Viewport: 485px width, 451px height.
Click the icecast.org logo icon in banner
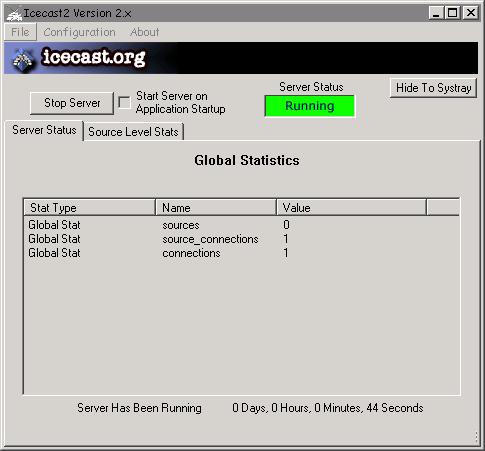23,59
